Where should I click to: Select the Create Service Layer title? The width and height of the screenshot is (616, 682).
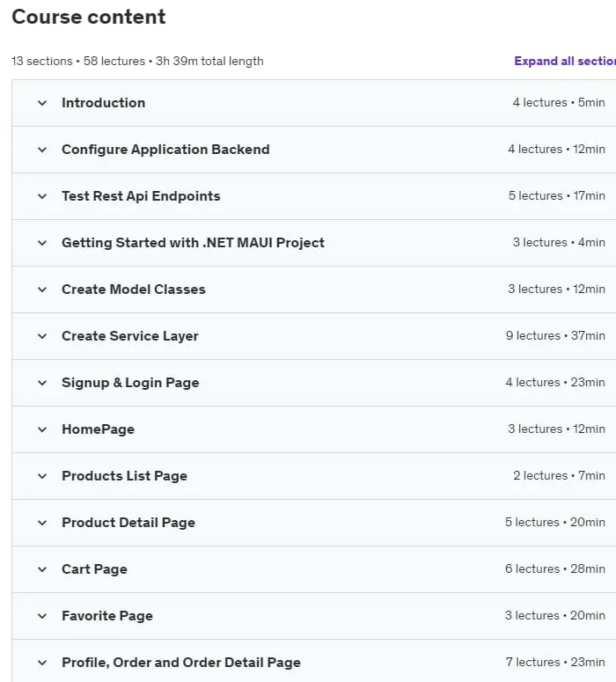tap(130, 336)
